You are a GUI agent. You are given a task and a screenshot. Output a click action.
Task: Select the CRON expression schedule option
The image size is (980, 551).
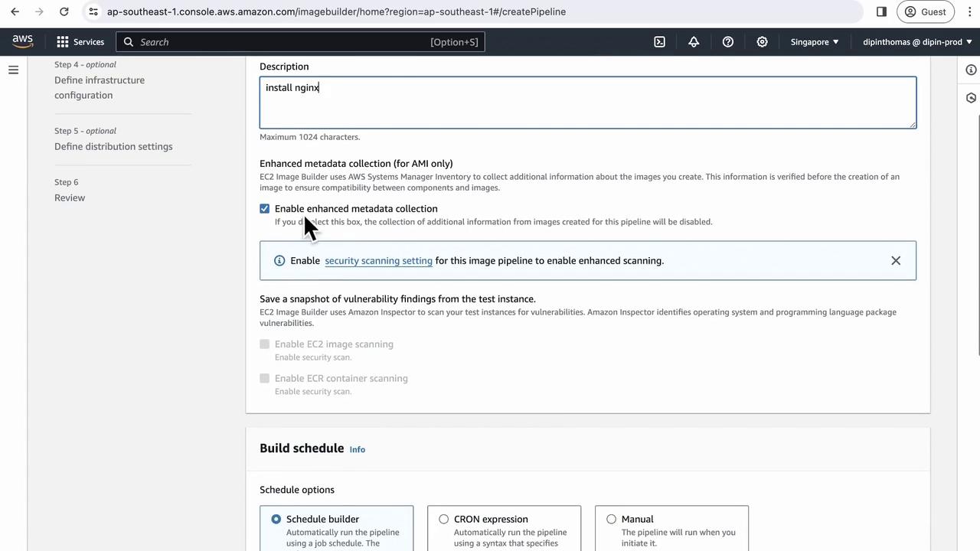[443, 519]
